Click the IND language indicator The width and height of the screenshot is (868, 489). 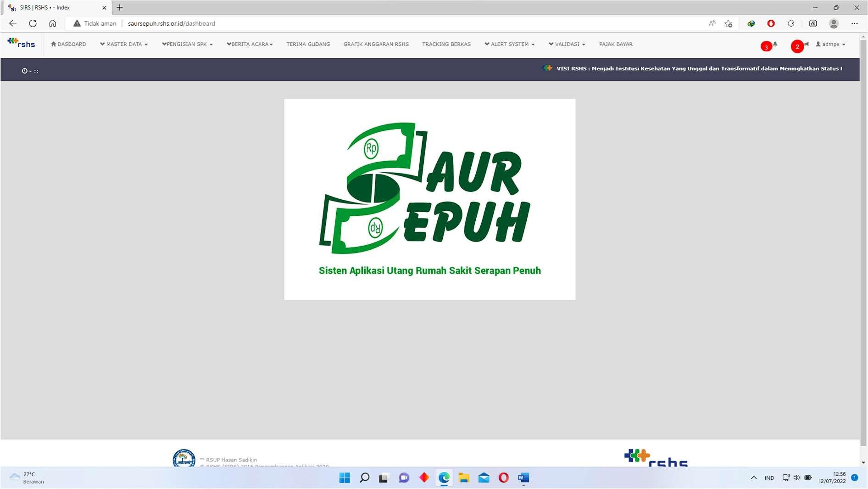pos(769,478)
